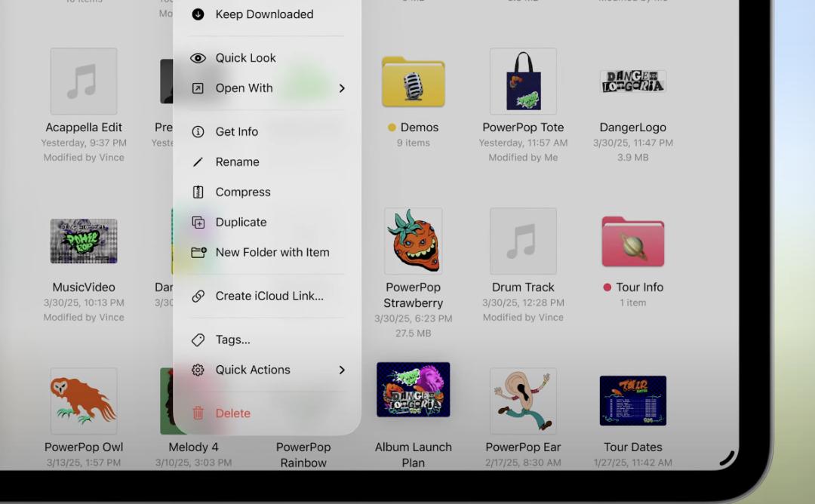Select the PowerPop Owl thumbnail
Image resolution: width=815 pixels, height=504 pixels.
[x=84, y=401]
